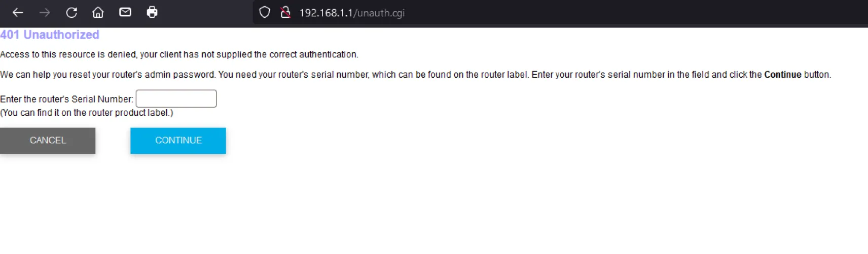868x254 pixels.
Task: Click the "Access to this resource is denied" message
Action: [179, 54]
